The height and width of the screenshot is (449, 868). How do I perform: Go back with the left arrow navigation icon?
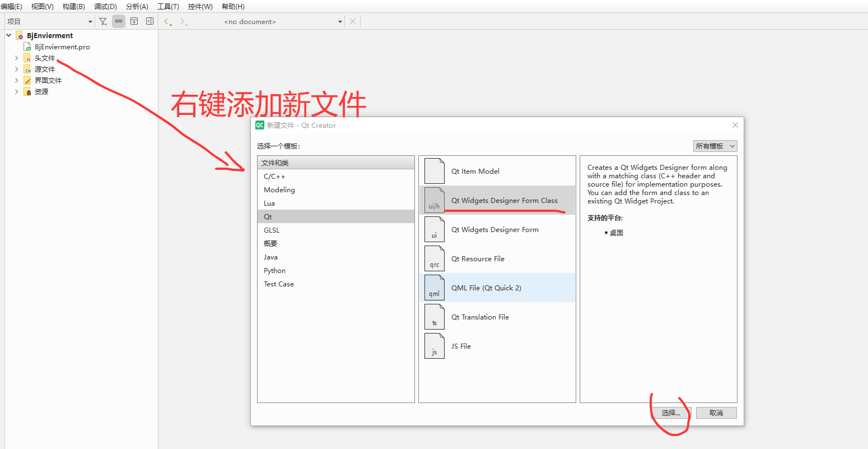pos(168,21)
